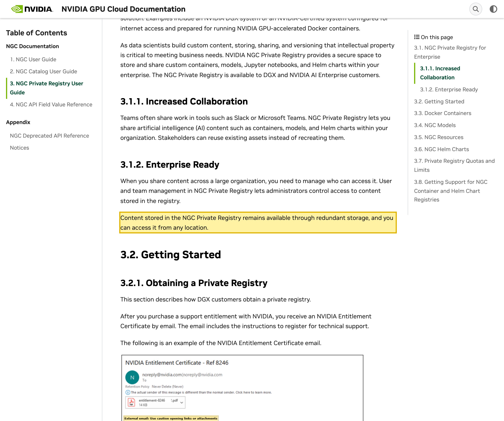Click the Table of Contents heading

click(x=36, y=33)
